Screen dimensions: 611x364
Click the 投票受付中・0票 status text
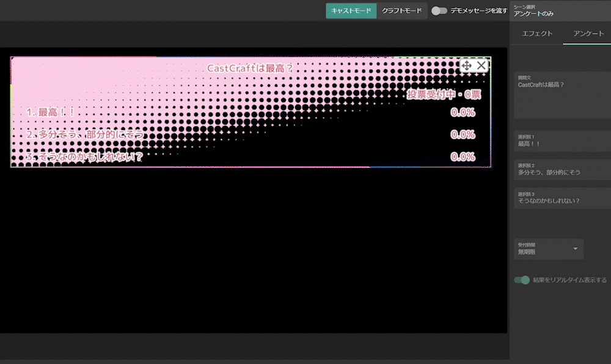pyautogui.click(x=444, y=95)
